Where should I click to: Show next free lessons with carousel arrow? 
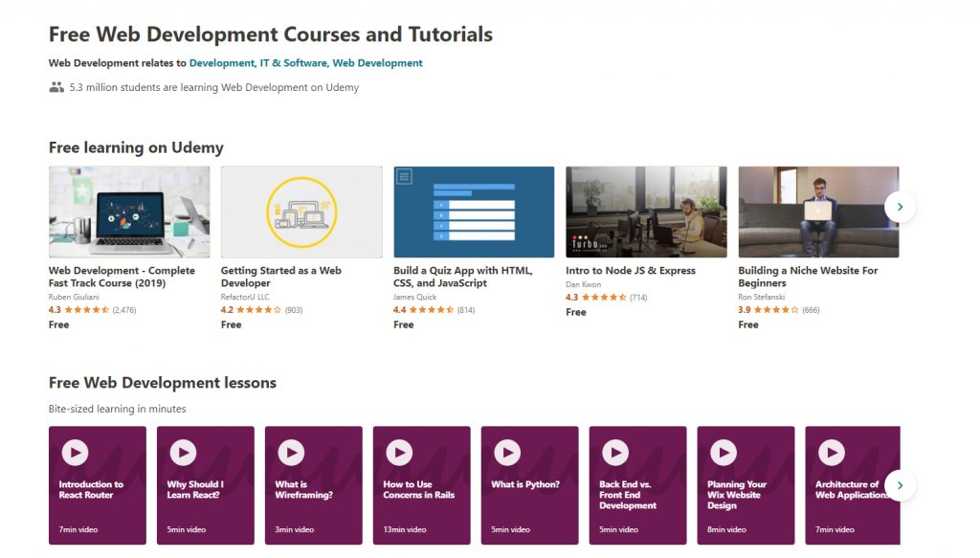[900, 485]
